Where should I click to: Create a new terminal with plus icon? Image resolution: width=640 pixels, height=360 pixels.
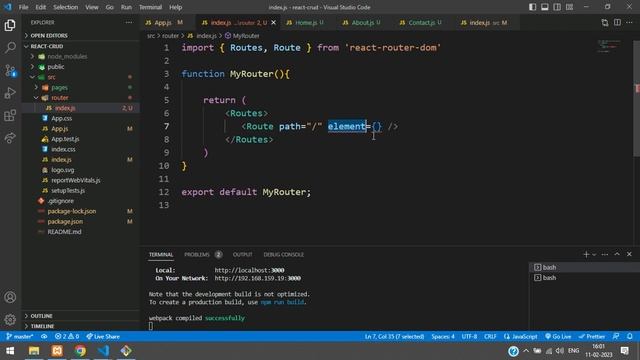point(586,254)
